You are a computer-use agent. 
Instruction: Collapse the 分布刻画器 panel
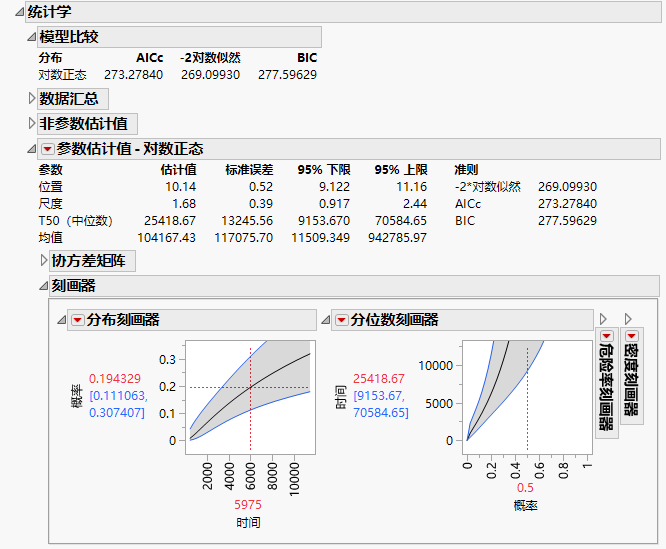pos(62,320)
